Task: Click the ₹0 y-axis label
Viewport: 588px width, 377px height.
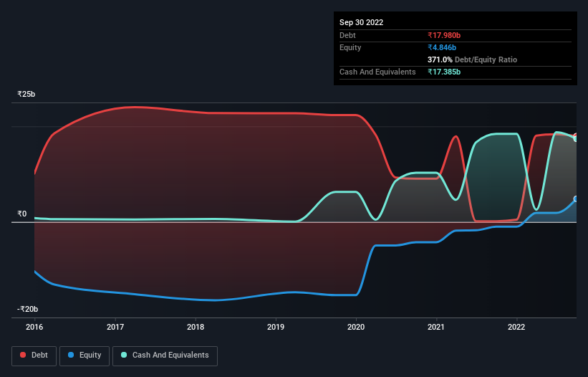Action: (x=22, y=214)
